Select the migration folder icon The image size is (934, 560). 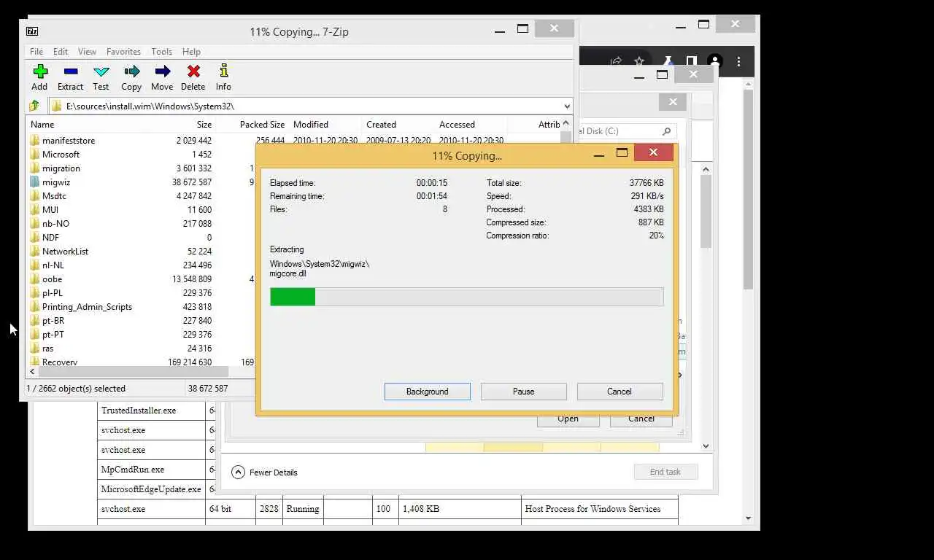[x=35, y=168]
